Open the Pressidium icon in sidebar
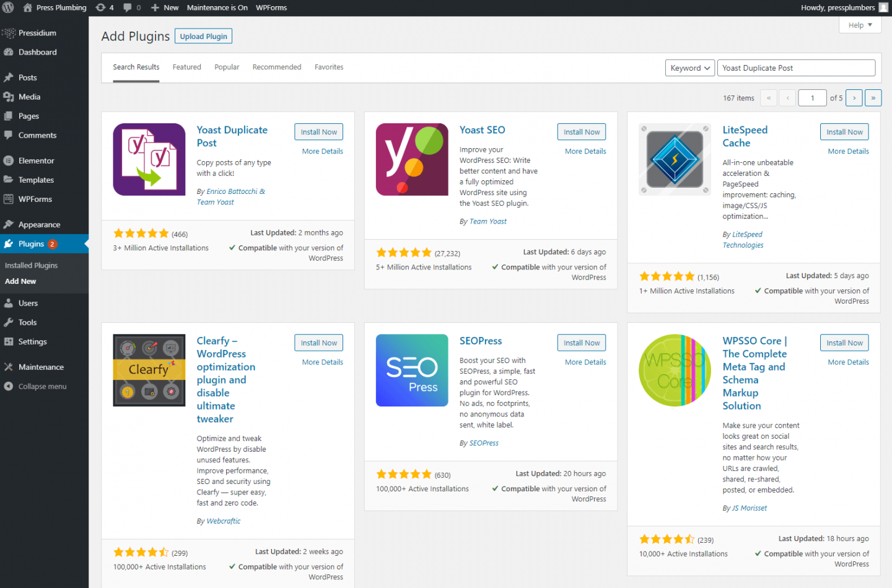 pos(9,33)
